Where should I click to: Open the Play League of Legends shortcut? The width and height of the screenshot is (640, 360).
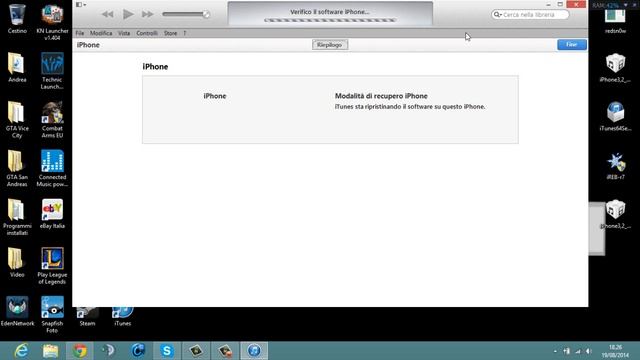(x=52, y=266)
